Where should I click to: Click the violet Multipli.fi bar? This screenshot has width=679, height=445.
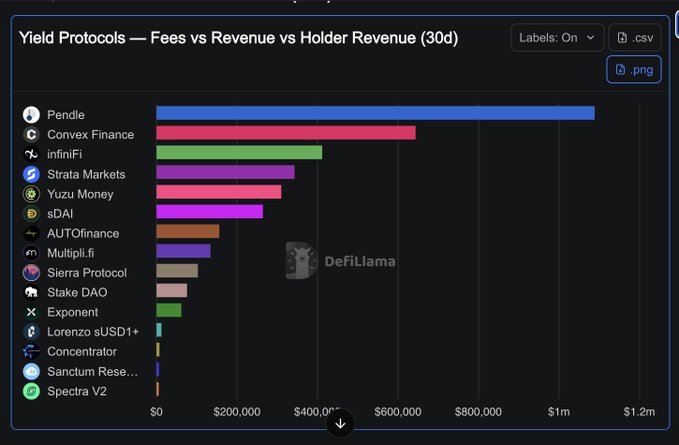pyautogui.click(x=183, y=251)
